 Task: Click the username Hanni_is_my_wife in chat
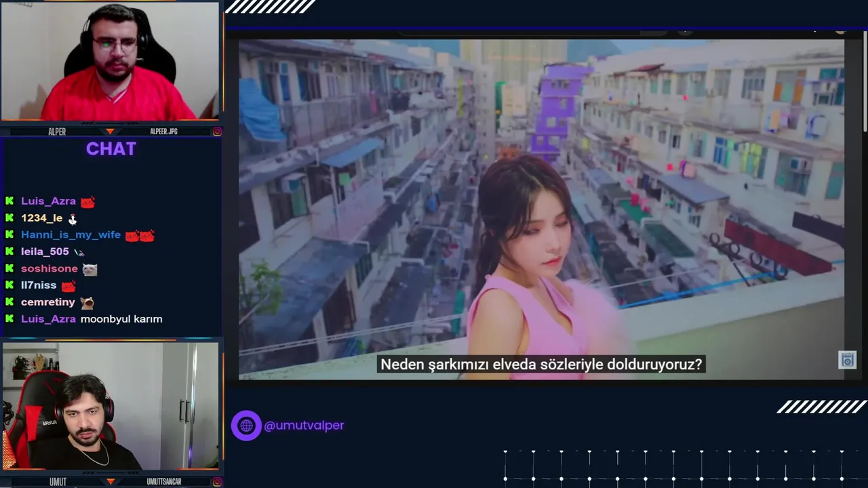tap(71, 235)
